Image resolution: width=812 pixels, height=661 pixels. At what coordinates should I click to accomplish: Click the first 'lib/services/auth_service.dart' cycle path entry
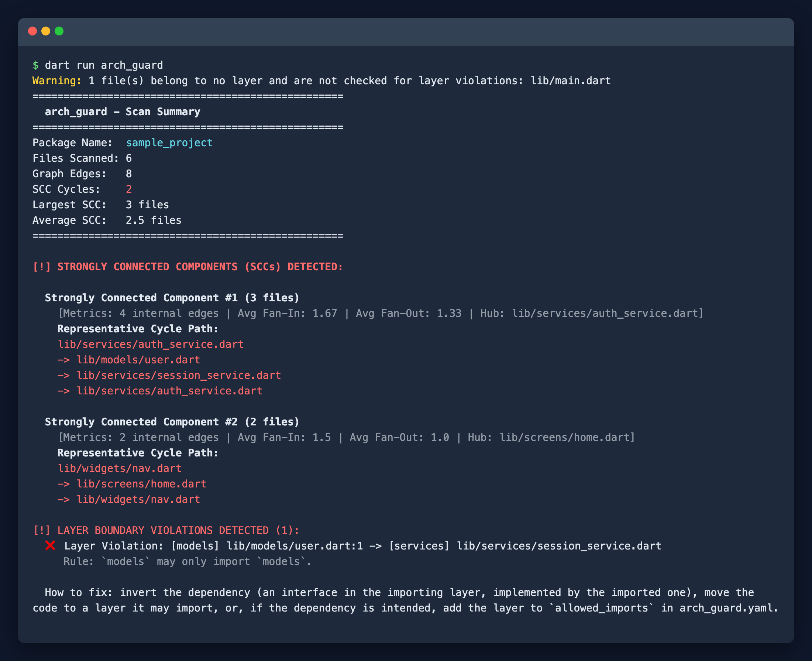(151, 344)
